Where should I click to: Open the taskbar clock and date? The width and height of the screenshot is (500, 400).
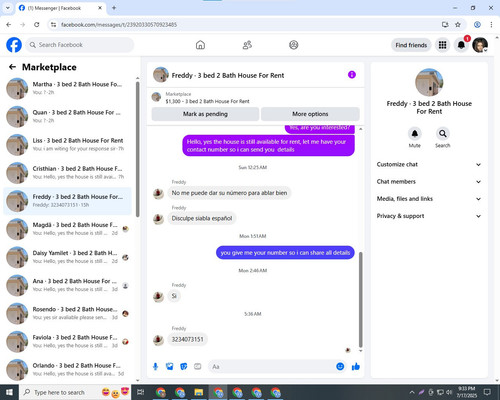(466, 392)
